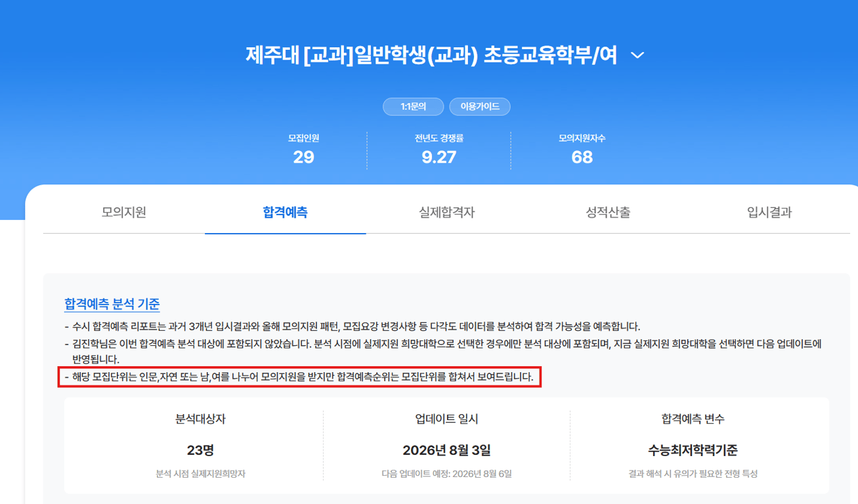This screenshot has width=858, height=504.
Task: Click the 합격예측 변수 heading
Action: tap(693, 419)
